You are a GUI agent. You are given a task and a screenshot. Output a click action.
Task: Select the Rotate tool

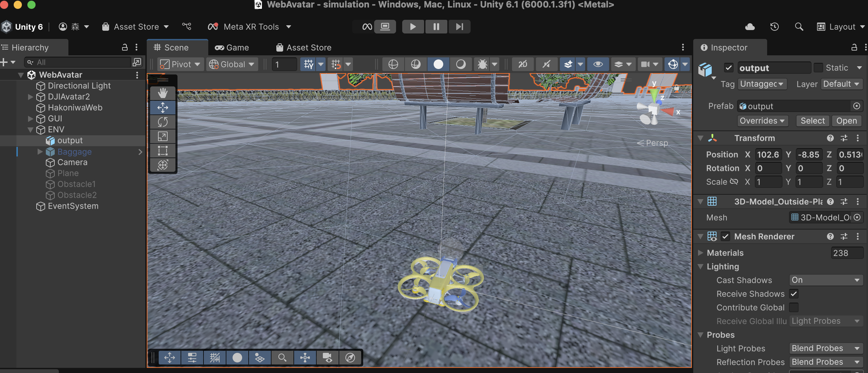pyautogui.click(x=162, y=122)
